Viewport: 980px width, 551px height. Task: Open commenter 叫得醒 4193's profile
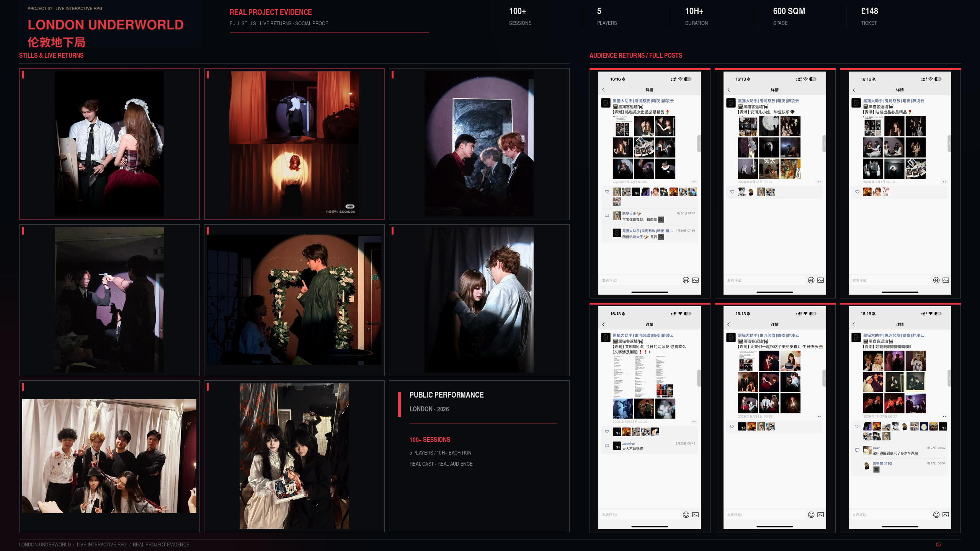pyautogui.click(x=882, y=463)
